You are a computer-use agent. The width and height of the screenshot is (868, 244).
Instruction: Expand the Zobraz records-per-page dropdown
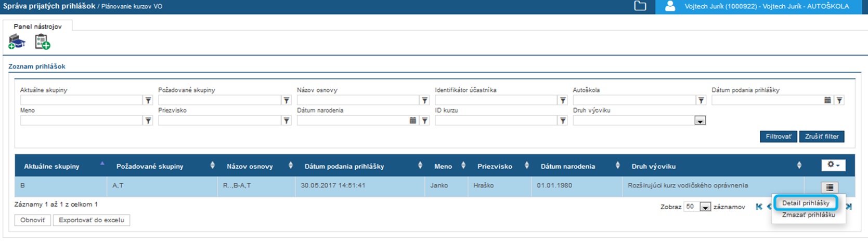pyautogui.click(x=705, y=207)
